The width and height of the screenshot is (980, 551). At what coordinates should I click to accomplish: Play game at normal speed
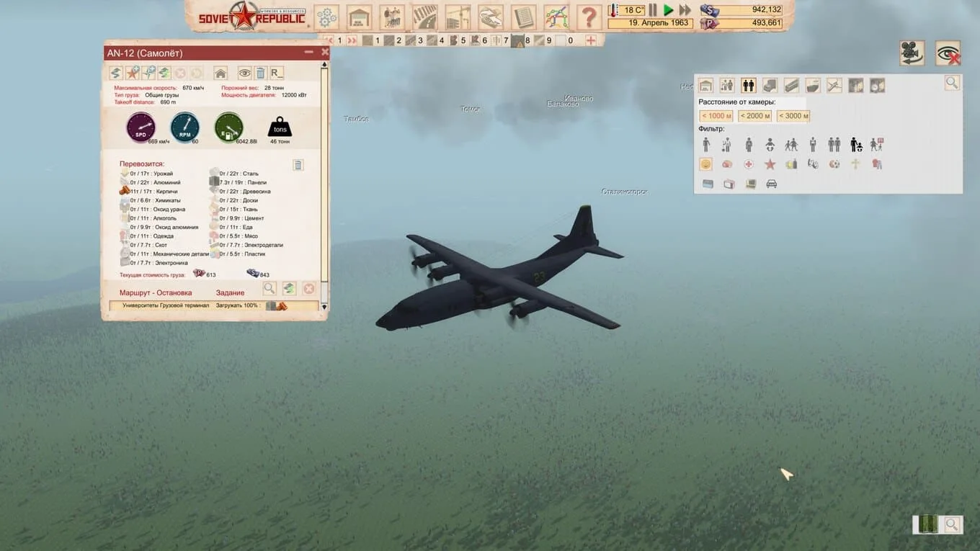coord(669,10)
